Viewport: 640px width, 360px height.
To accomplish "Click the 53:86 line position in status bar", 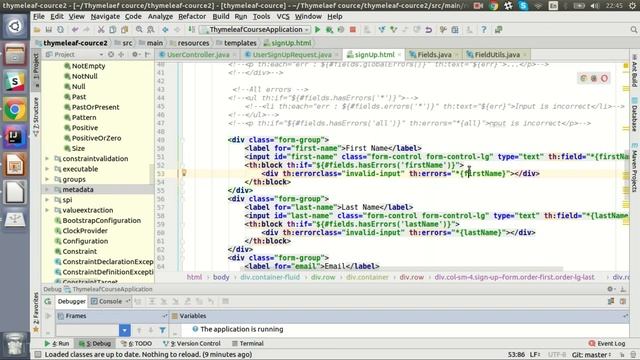I will [x=516, y=355].
